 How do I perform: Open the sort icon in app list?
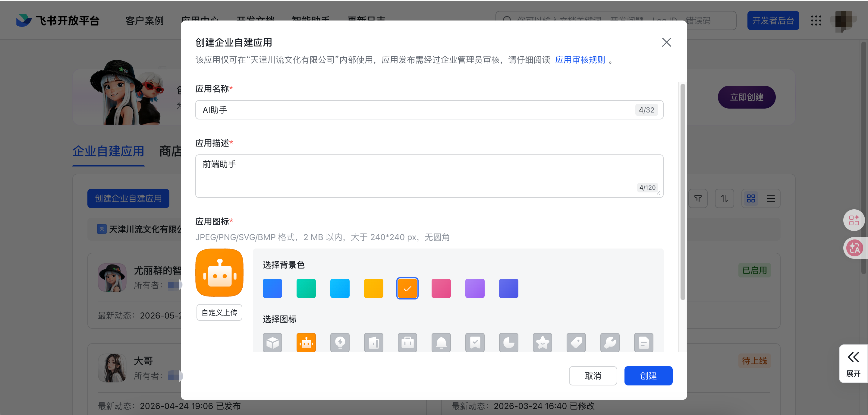[x=725, y=198]
